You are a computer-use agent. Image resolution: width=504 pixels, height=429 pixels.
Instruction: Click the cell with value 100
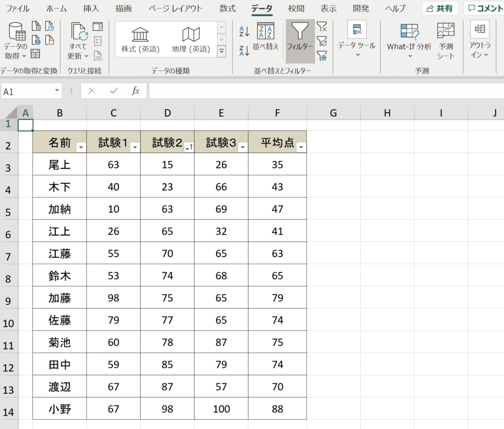221,408
